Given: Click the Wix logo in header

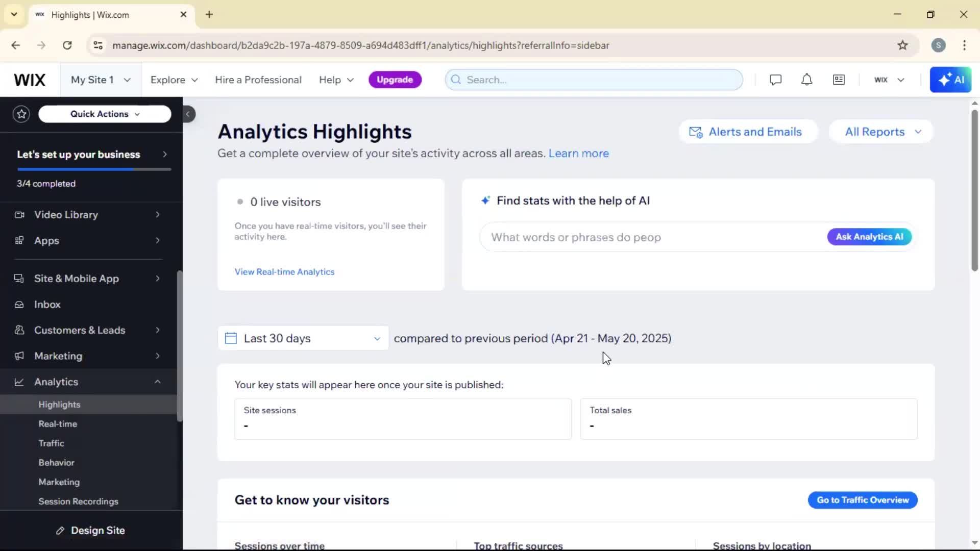Looking at the screenshot, I should coord(30,80).
